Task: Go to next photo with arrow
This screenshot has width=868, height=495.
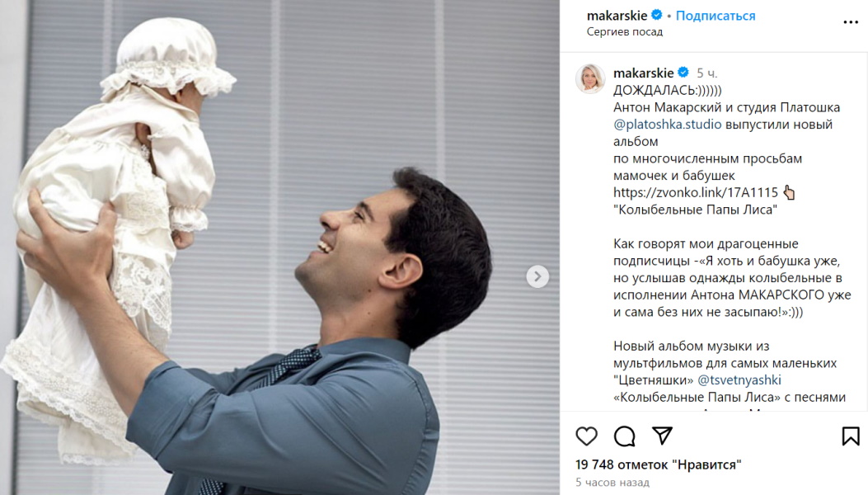Action: coord(537,276)
